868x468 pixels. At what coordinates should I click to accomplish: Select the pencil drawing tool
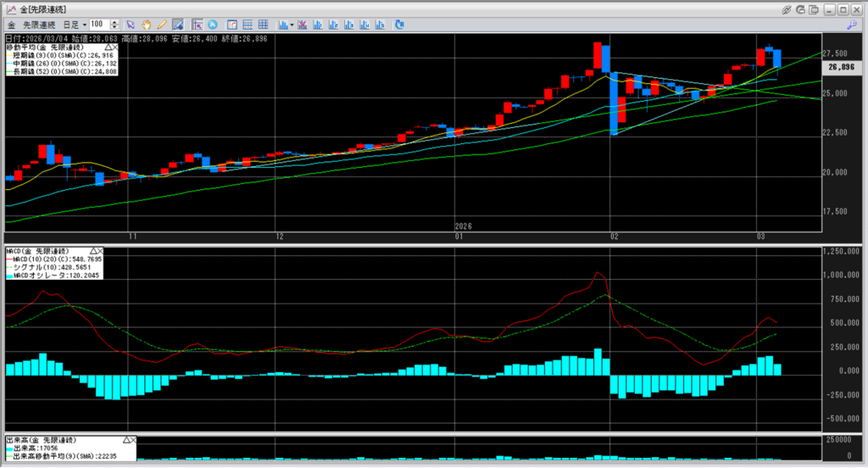pos(161,25)
